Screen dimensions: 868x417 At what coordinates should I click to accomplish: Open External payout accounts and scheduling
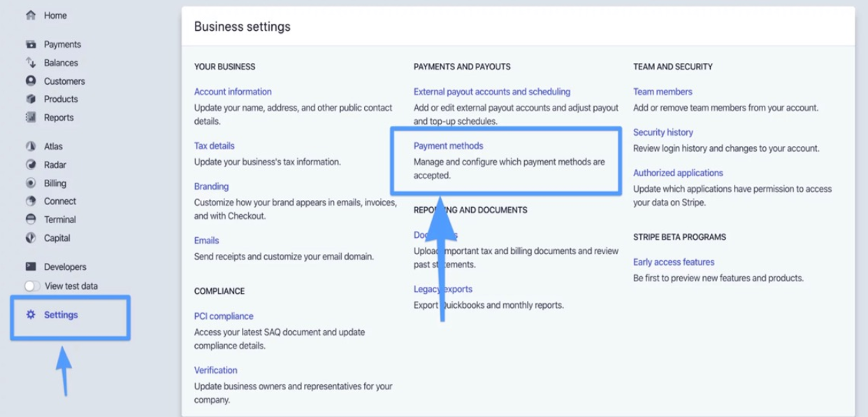492,92
